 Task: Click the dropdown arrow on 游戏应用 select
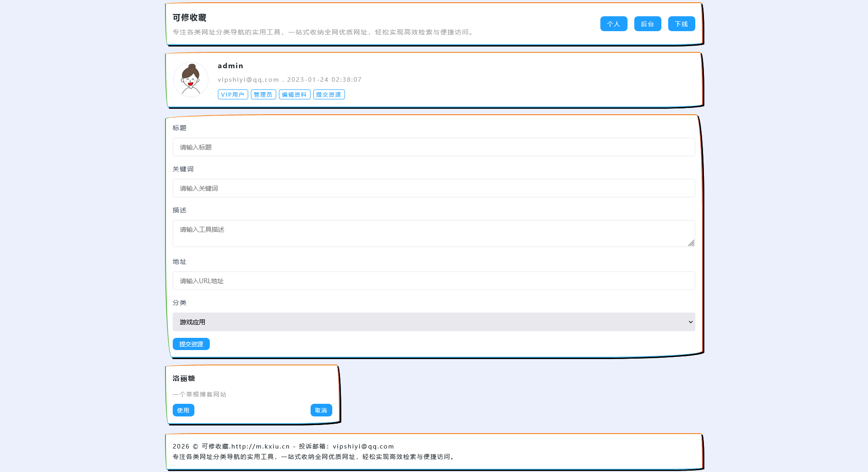click(690, 322)
